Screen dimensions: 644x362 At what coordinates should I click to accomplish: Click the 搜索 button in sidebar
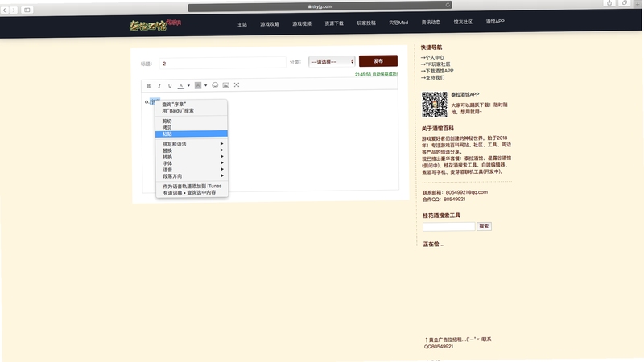coord(484,226)
